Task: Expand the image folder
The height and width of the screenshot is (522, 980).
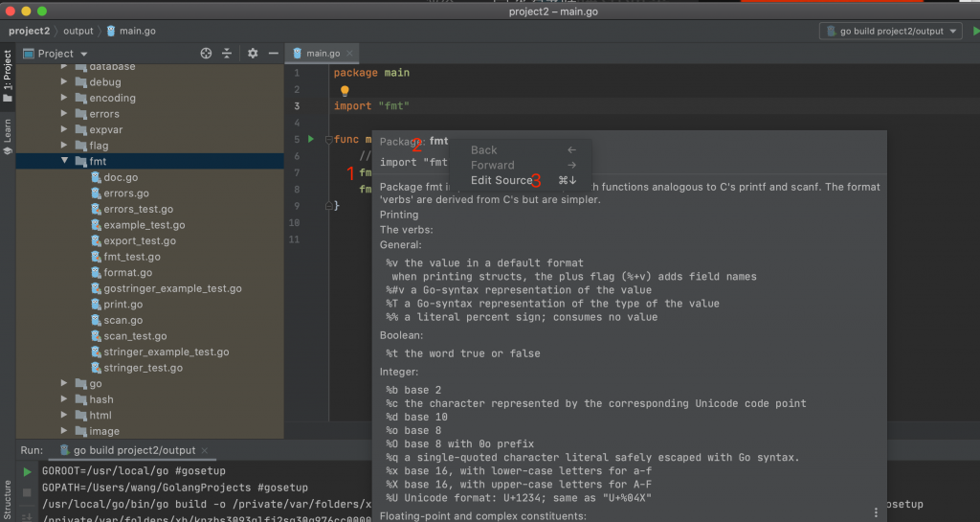Action: (x=64, y=431)
